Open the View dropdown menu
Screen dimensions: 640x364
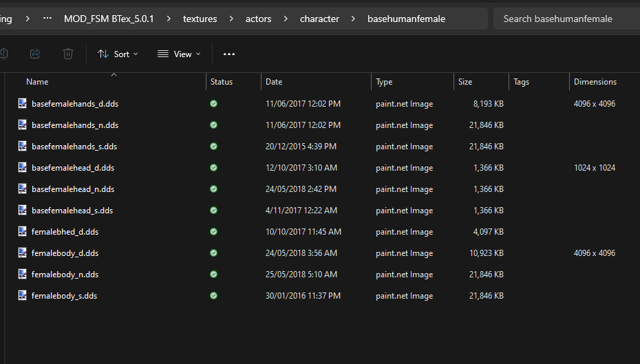coord(179,54)
